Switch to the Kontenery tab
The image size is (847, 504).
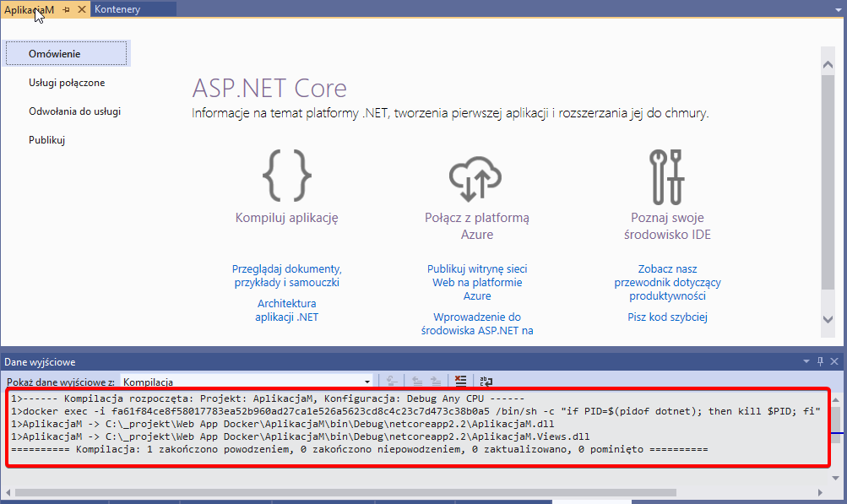(117, 9)
